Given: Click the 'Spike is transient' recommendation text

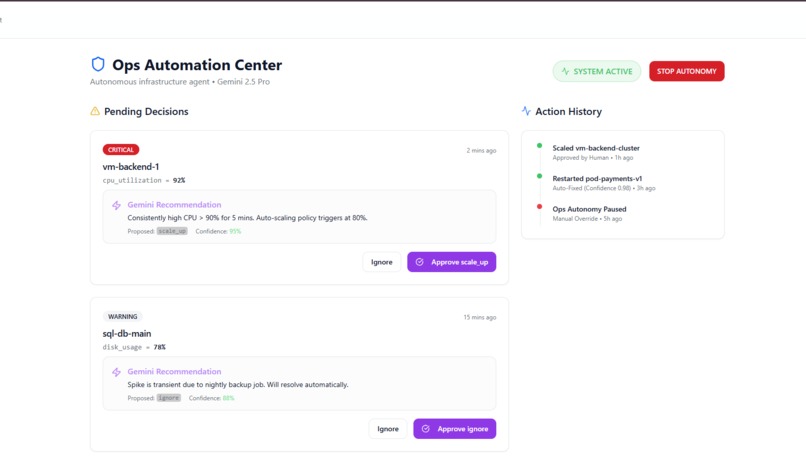Looking at the screenshot, I should coord(238,385).
